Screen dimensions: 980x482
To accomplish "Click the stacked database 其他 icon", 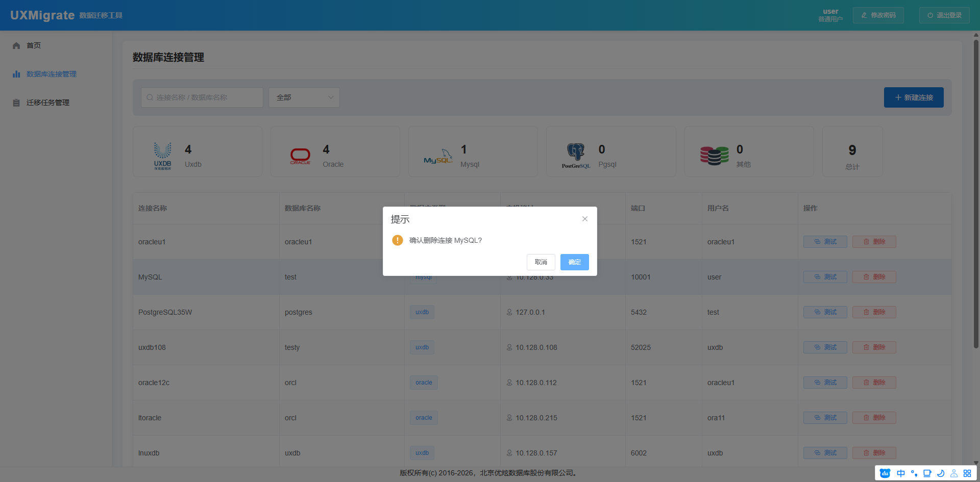I will pos(714,156).
